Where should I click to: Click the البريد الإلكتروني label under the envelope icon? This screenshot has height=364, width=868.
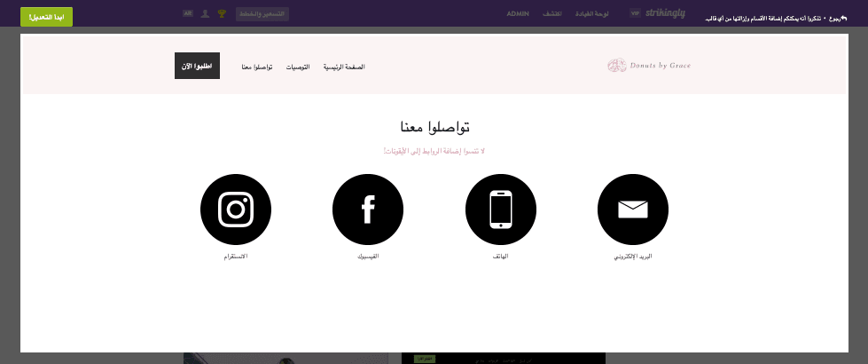pos(633,257)
